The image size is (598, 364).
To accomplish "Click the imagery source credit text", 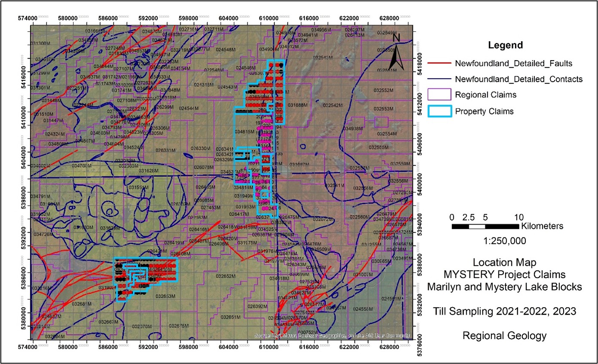I will [x=332, y=335].
